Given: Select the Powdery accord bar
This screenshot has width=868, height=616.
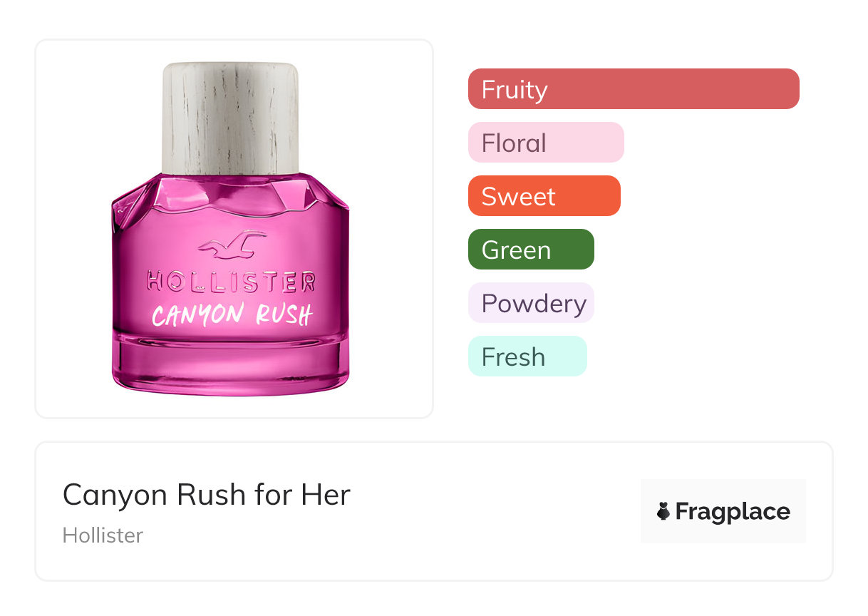Looking at the screenshot, I should point(530,303).
